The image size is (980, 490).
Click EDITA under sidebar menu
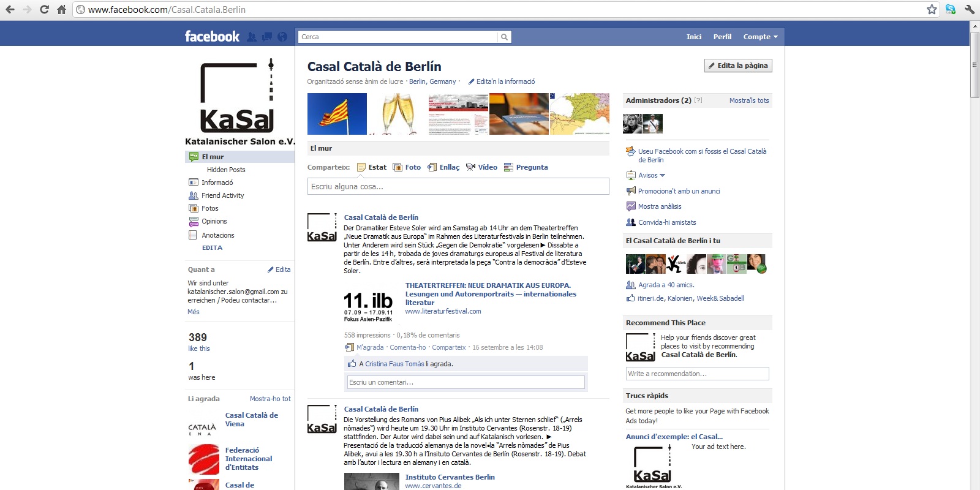[x=213, y=248]
